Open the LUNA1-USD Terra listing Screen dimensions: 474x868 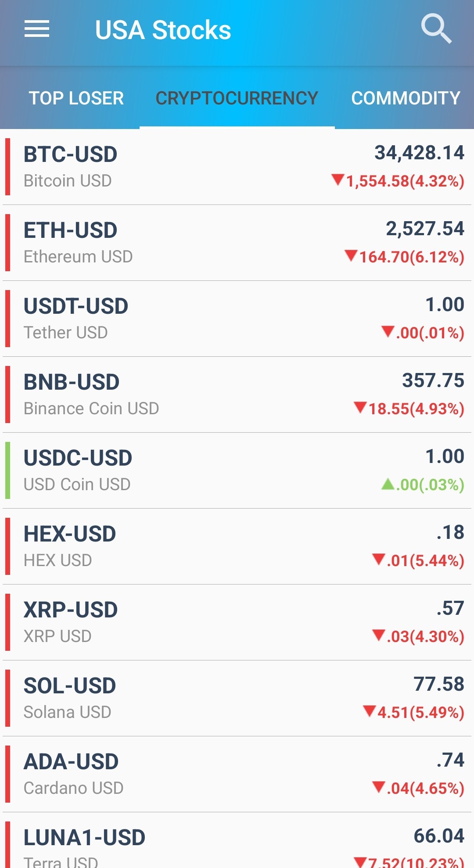pos(237,840)
